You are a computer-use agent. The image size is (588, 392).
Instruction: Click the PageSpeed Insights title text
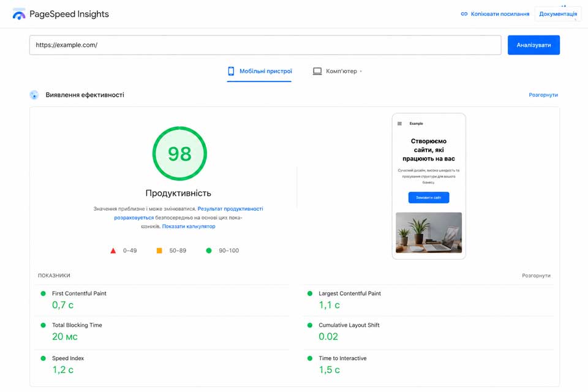coord(69,14)
